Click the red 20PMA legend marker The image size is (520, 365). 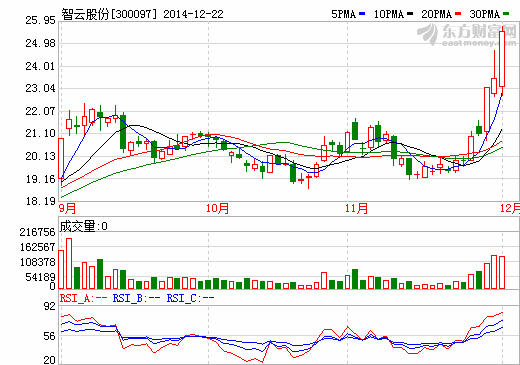[458, 14]
